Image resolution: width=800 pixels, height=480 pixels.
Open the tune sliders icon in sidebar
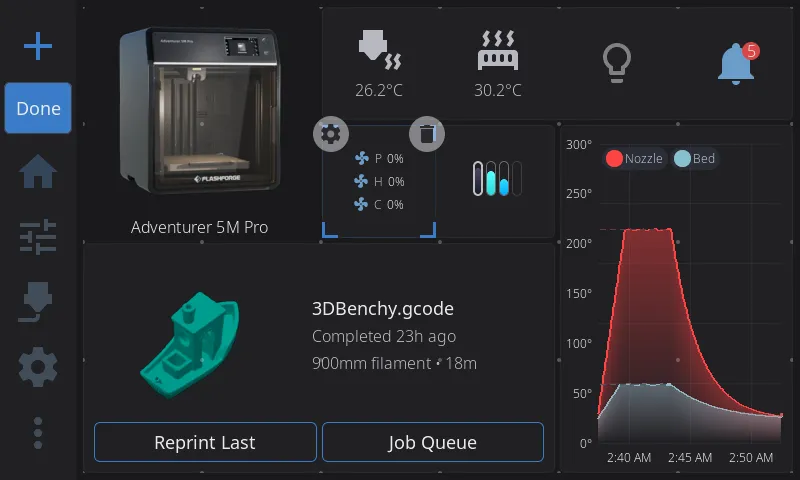[38, 237]
